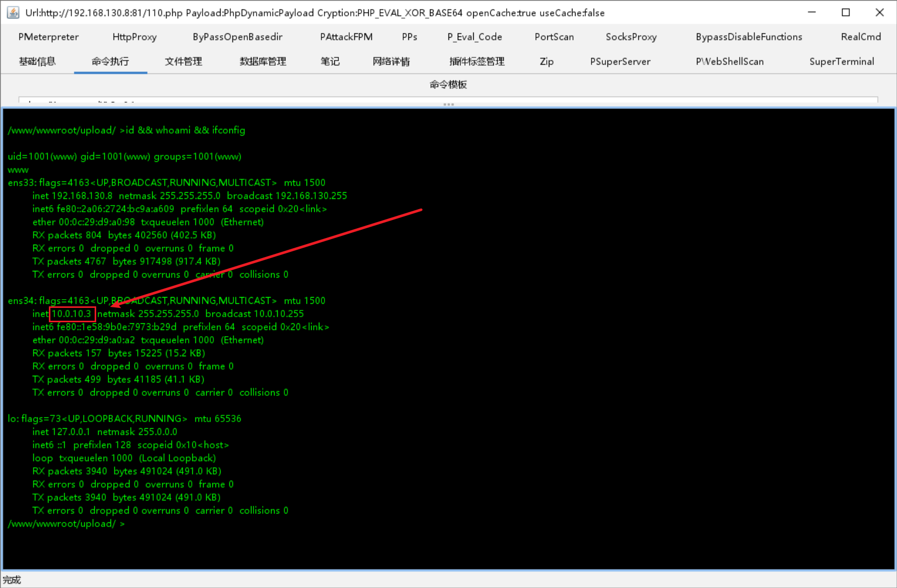
Task: Open the 笔记 tab
Action: [x=330, y=62]
